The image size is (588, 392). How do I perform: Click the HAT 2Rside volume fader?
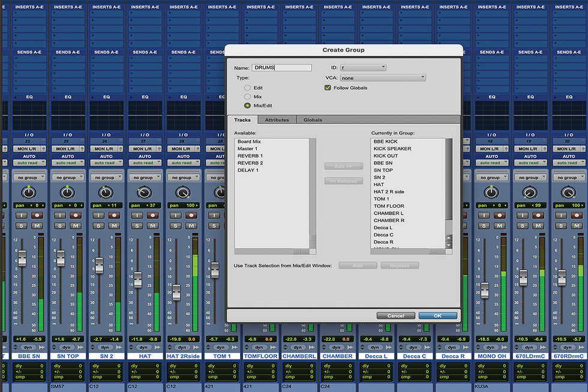176,292
